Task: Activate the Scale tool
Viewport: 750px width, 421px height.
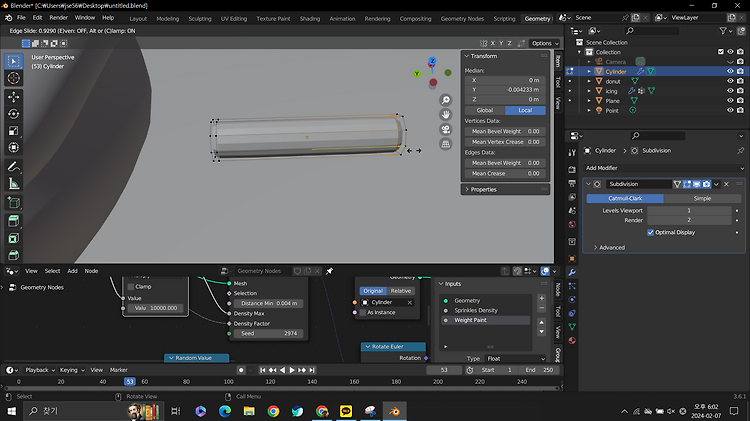Action: 14,131
